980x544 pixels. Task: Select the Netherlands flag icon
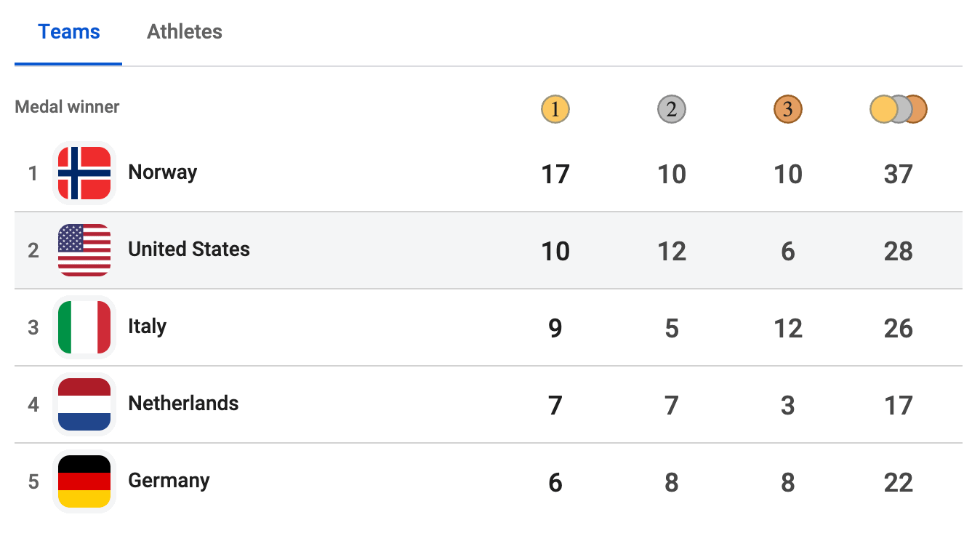click(84, 404)
